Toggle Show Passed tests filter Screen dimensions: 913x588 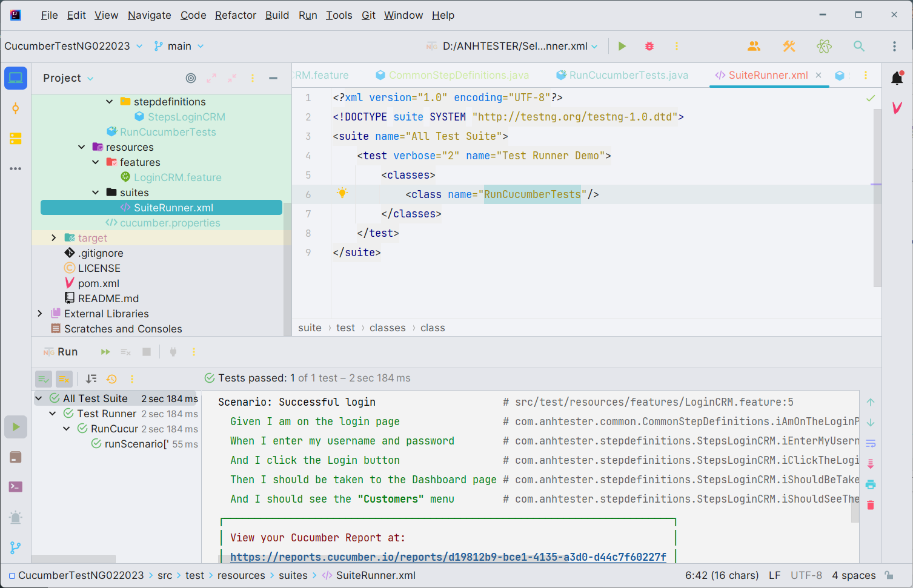pos(44,379)
